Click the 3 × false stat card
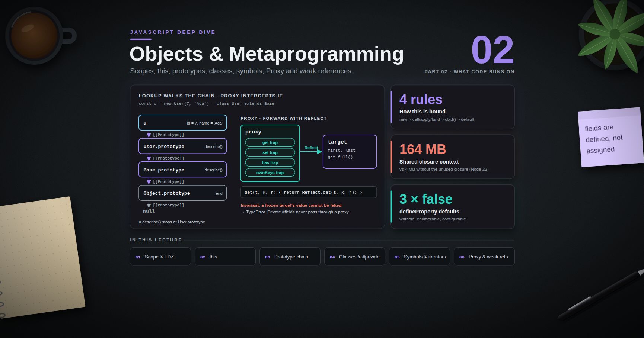 tap(452, 207)
